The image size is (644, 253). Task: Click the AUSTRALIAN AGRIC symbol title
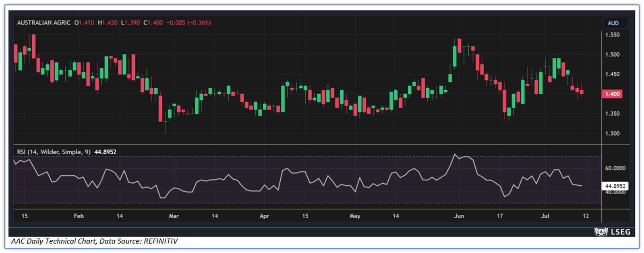[43, 23]
